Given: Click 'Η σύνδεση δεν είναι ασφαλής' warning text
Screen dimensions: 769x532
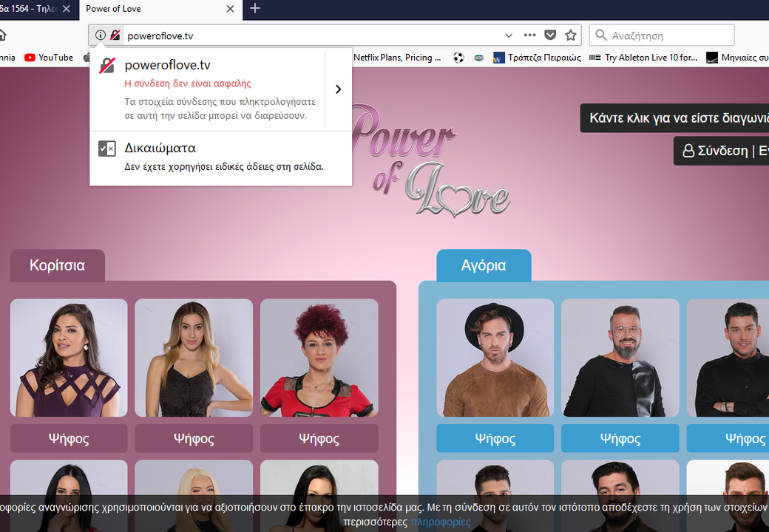Looking at the screenshot, I should (x=188, y=83).
